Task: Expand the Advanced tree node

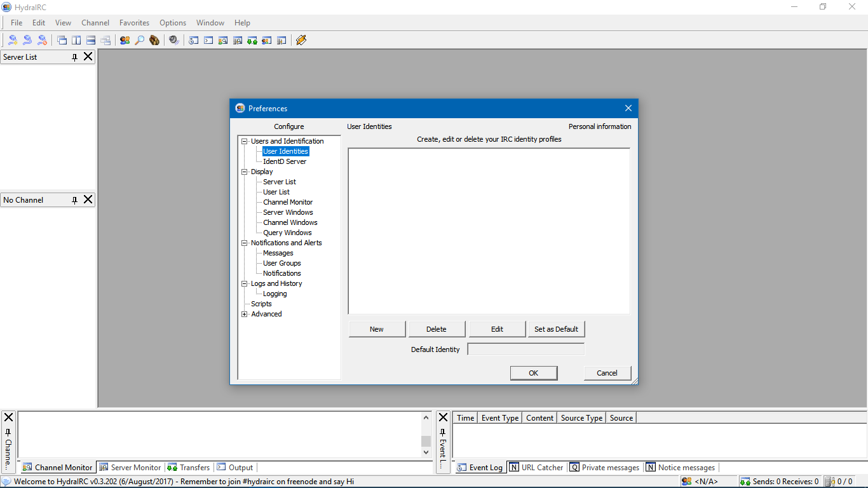Action: click(x=245, y=314)
